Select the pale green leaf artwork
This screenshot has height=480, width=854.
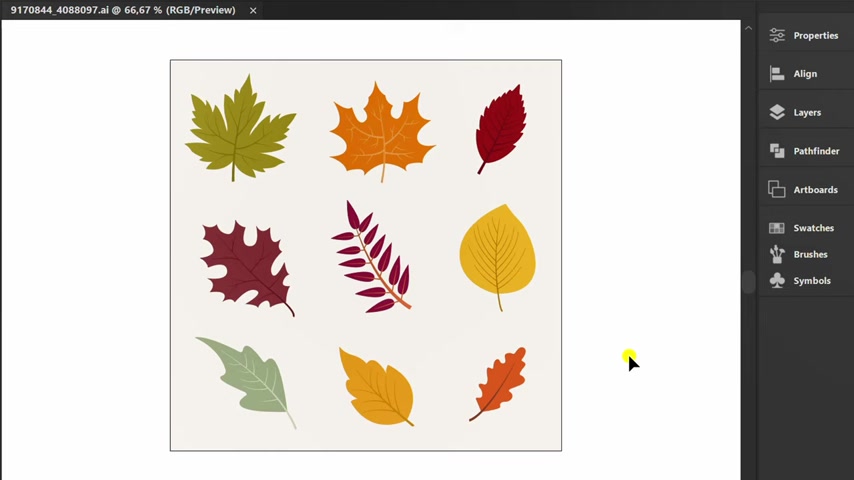coord(248,382)
